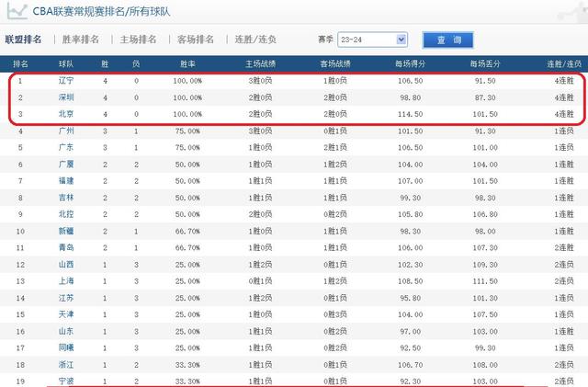
Task: Open the 福建 team link
Action: (66, 180)
